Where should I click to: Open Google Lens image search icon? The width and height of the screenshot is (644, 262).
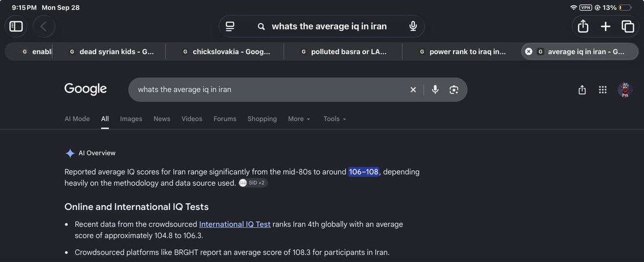click(454, 90)
